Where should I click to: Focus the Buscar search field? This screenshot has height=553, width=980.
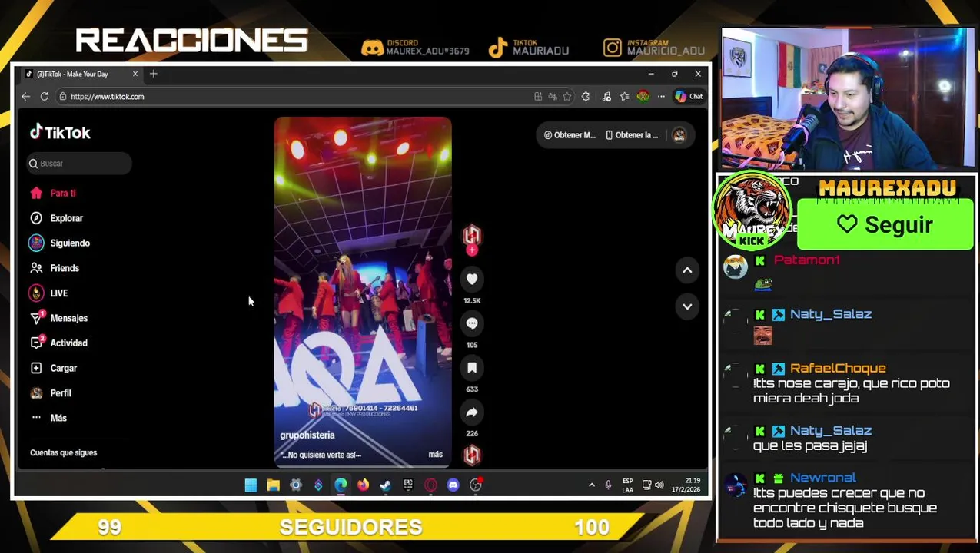(80, 164)
